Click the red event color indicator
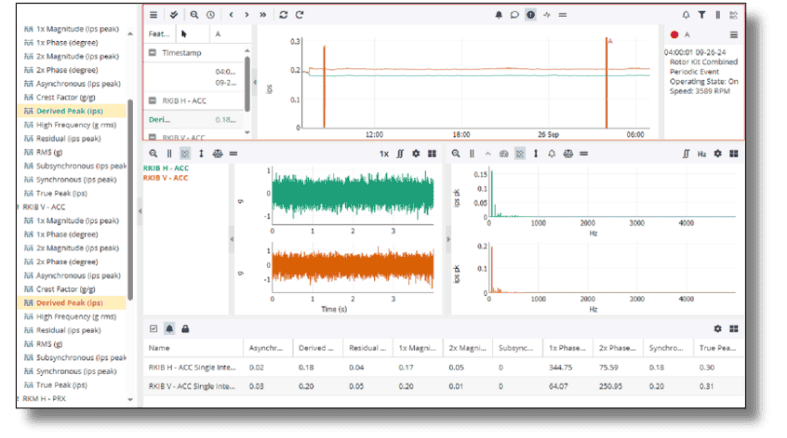Image resolution: width=787 pixels, height=438 pixels. pyautogui.click(x=673, y=34)
